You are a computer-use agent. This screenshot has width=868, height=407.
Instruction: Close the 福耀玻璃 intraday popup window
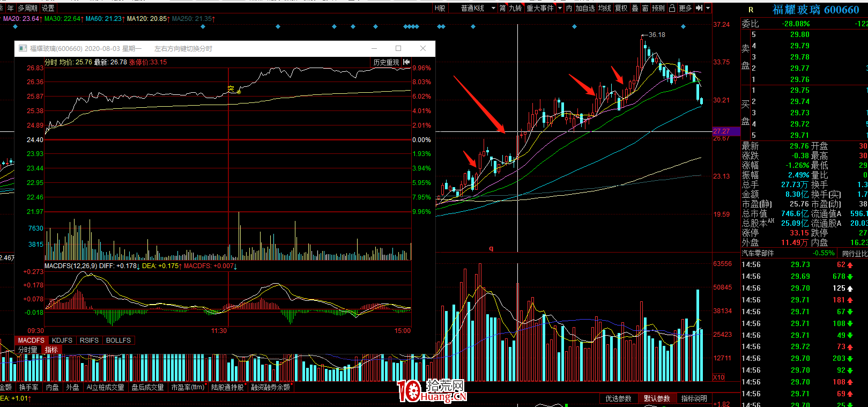tap(423, 48)
